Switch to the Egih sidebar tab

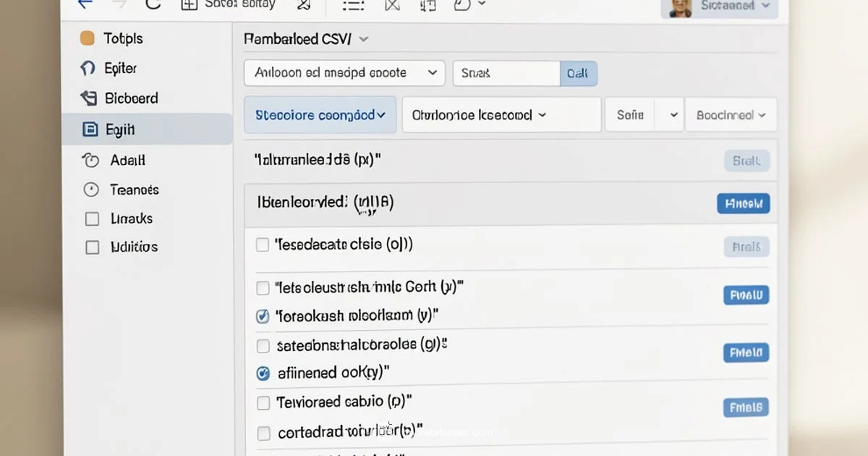(120, 129)
